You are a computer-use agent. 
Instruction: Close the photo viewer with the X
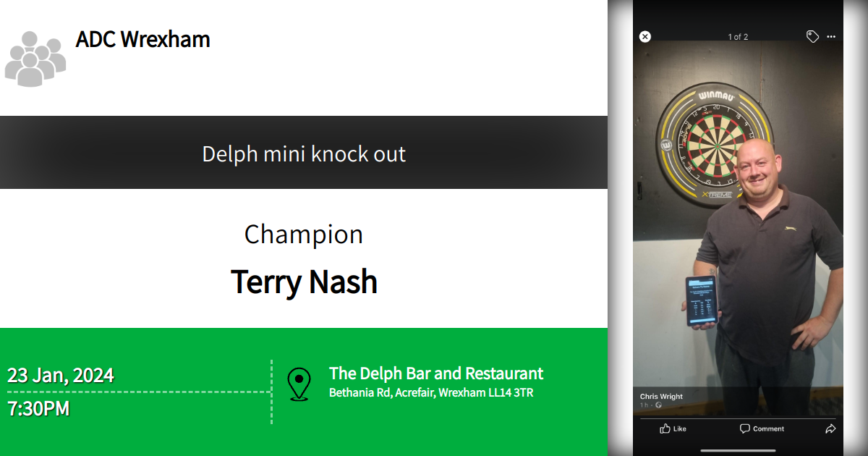[x=644, y=36]
